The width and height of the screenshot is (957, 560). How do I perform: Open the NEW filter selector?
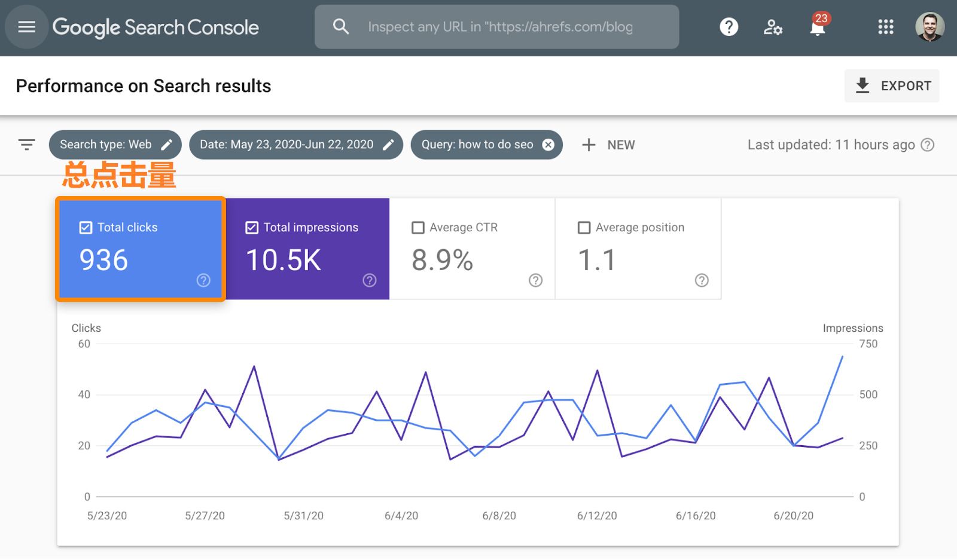point(608,144)
